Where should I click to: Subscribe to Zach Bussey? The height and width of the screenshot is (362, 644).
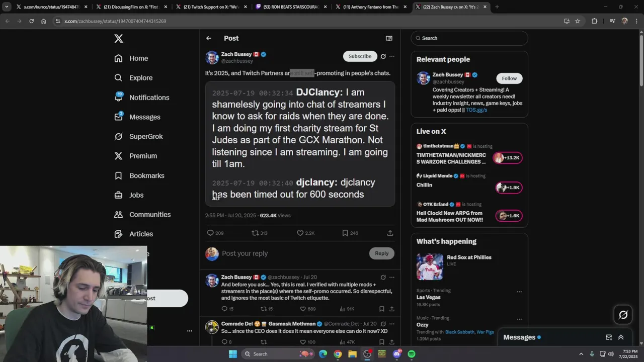point(360,56)
